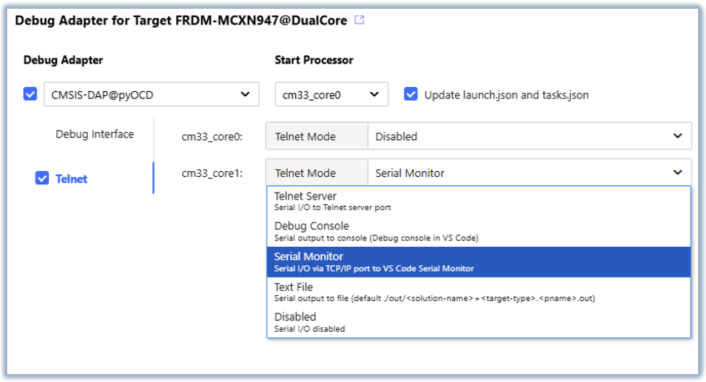Collapse cm33_core1 Serial Monitor dropdown

click(530, 173)
